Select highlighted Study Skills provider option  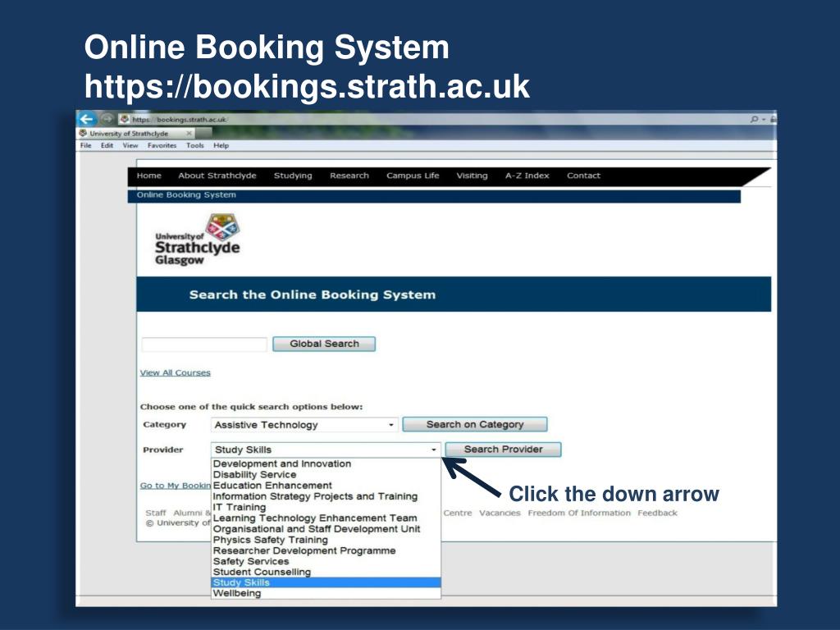(x=326, y=583)
